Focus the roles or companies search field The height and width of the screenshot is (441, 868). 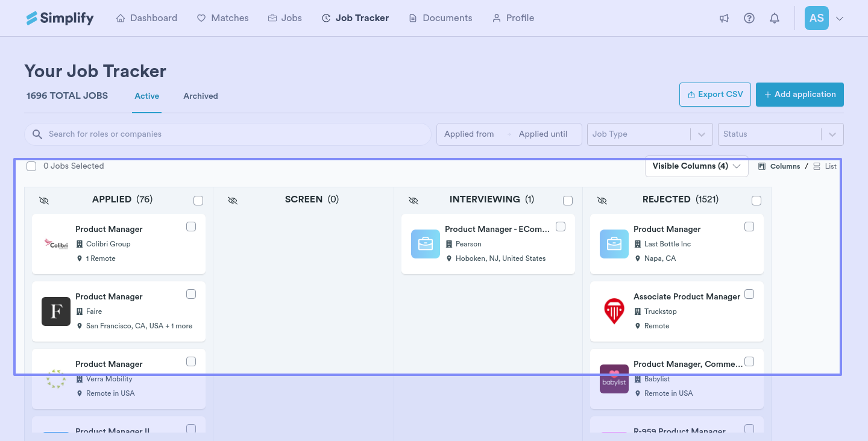tap(235, 134)
